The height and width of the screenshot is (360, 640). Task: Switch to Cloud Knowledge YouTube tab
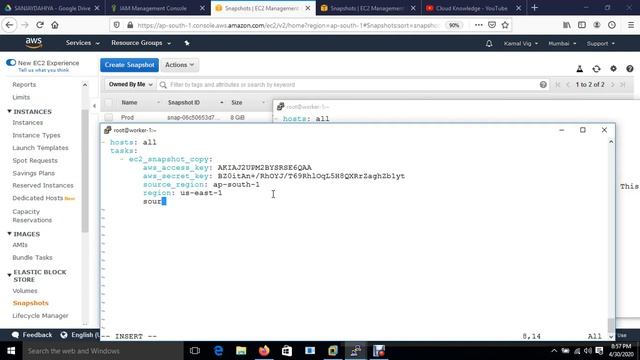(x=473, y=8)
